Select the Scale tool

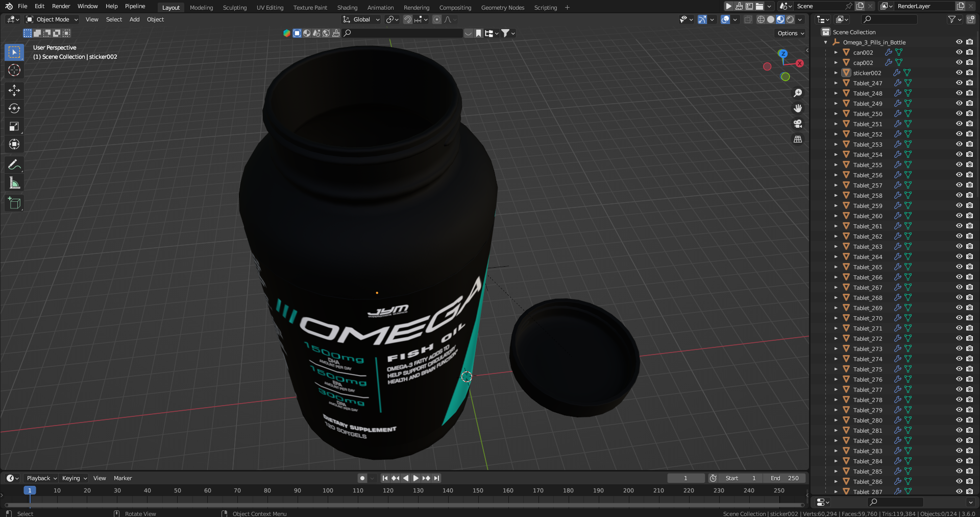14,126
